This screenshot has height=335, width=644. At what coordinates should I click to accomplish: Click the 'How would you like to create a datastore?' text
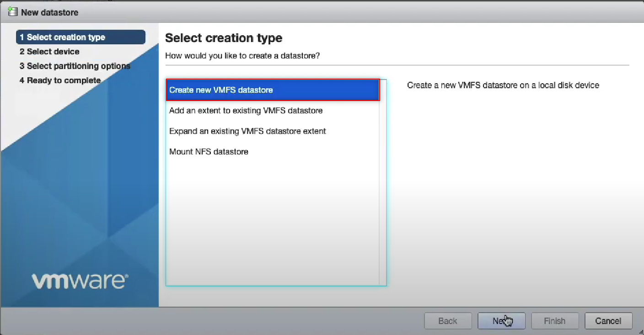[x=242, y=56]
